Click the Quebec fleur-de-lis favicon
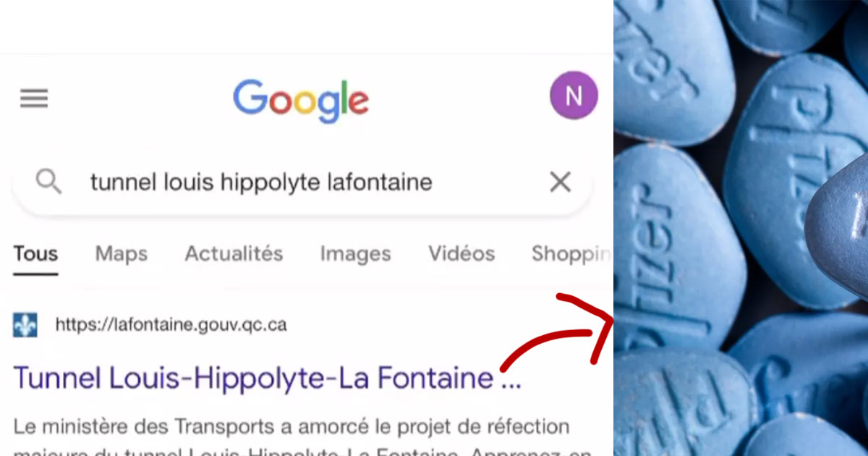The width and height of the screenshot is (868, 456). point(25,325)
